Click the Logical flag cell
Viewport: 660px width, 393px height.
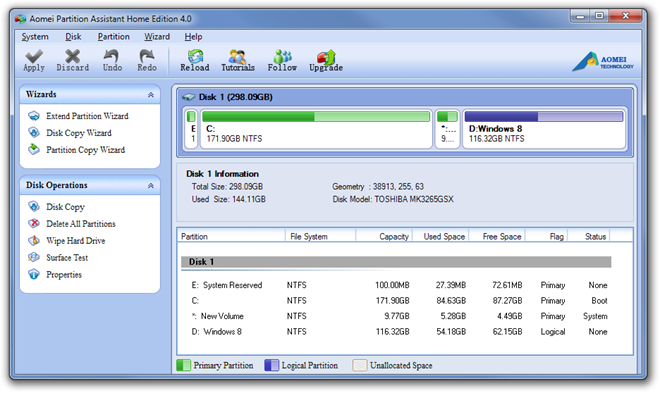tap(553, 332)
